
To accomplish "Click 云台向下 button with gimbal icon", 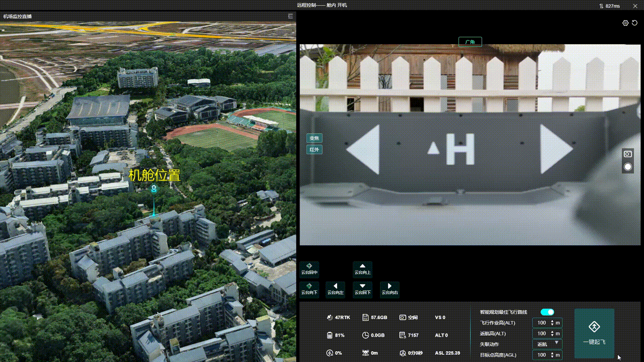I will coord(309,289).
